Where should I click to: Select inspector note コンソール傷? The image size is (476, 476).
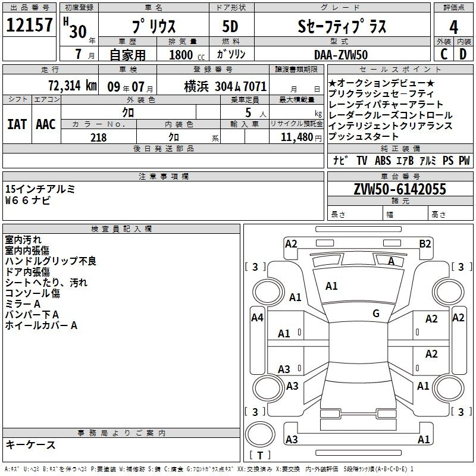(x=32, y=293)
